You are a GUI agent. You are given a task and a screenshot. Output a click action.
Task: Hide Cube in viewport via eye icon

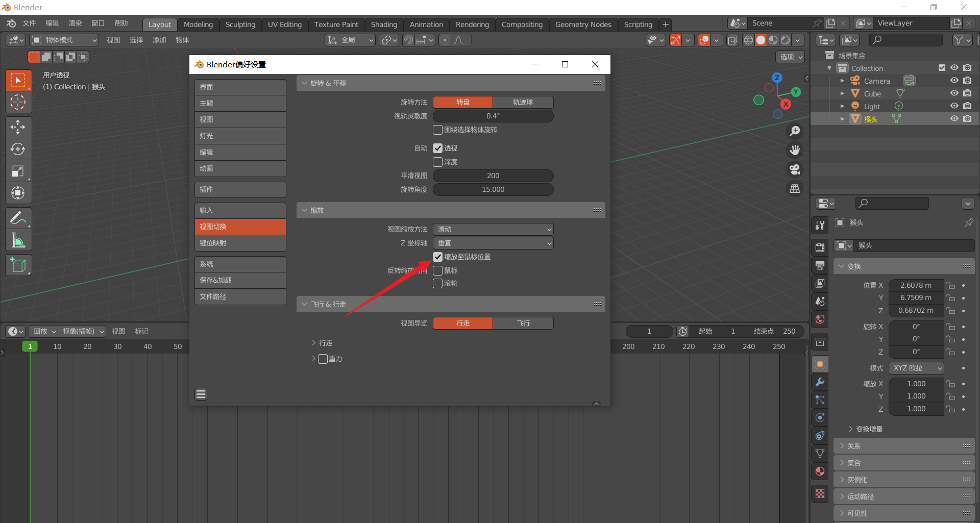pyautogui.click(x=954, y=93)
